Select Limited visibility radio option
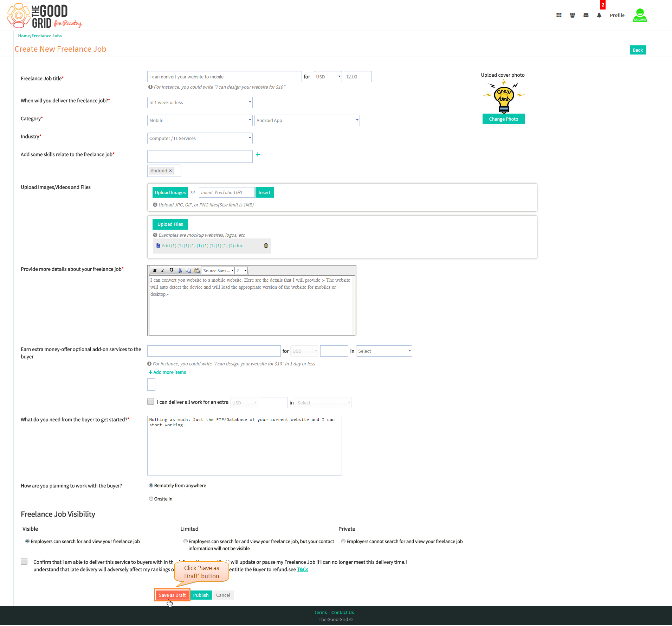This screenshot has width=672, height=626. (x=186, y=541)
